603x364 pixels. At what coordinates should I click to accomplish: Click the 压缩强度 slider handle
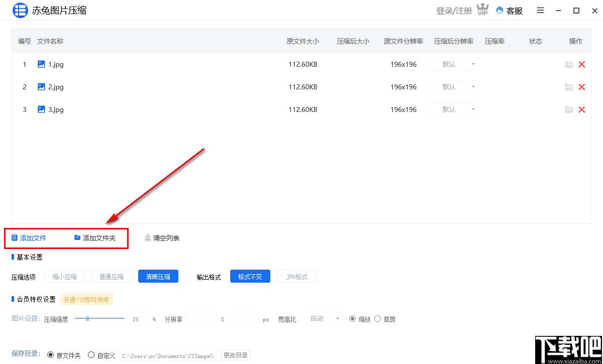click(87, 318)
